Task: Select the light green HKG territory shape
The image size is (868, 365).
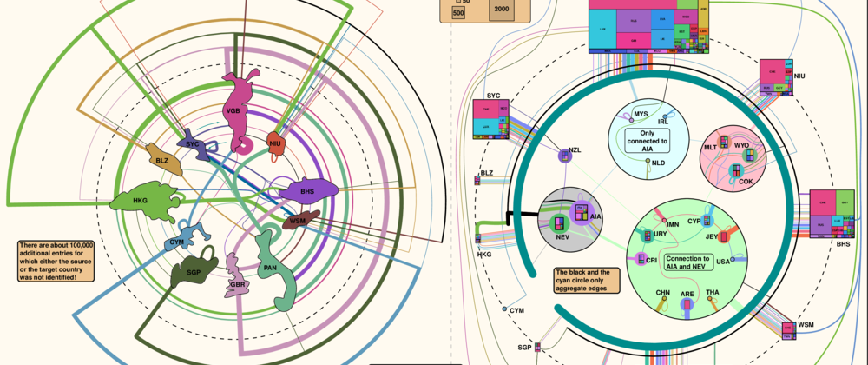Action: click(143, 199)
